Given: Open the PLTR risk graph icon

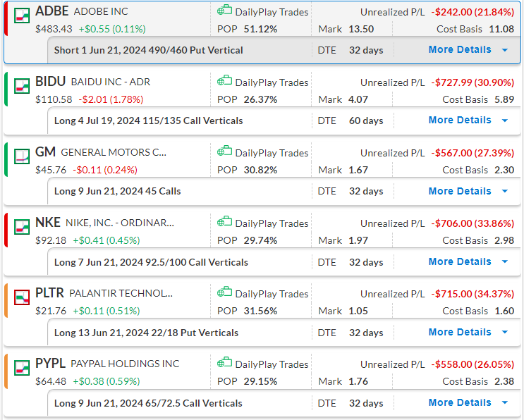Looking at the screenshot, I should 22,297.
